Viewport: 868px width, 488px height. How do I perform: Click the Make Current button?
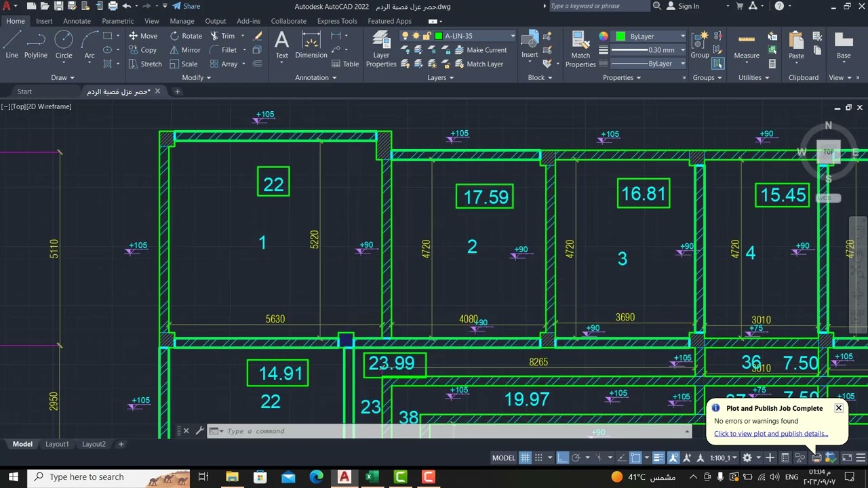pyautogui.click(x=481, y=50)
